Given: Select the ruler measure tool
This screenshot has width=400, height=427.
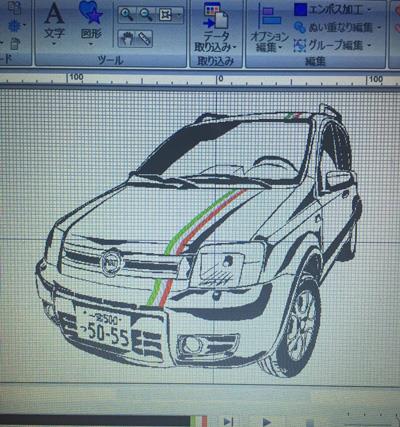Looking at the screenshot, I should (x=145, y=39).
